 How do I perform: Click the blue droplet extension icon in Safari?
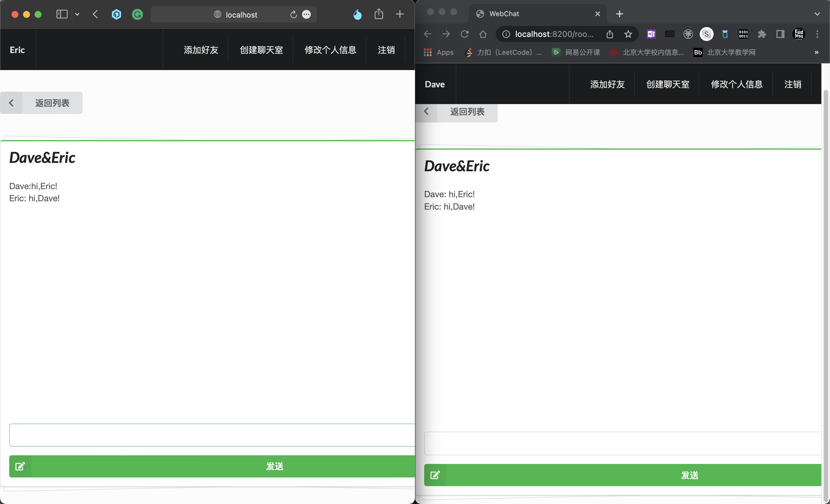357,14
